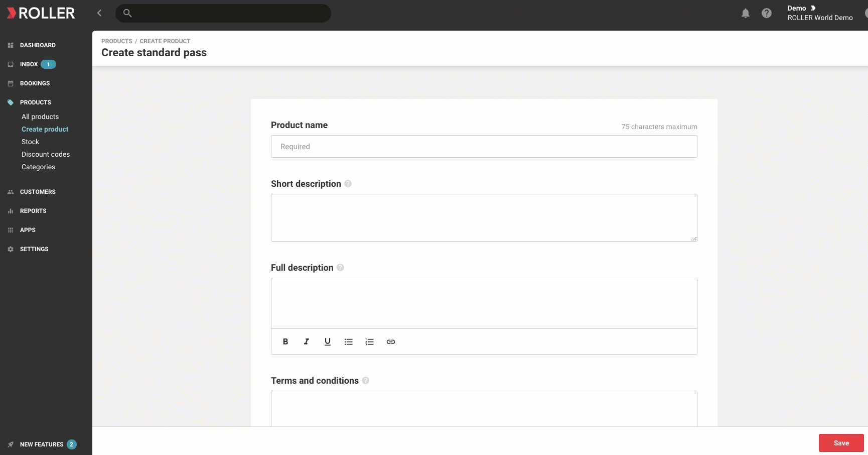Click the Short description resize handle
868x455 pixels.
(x=694, y=239)
